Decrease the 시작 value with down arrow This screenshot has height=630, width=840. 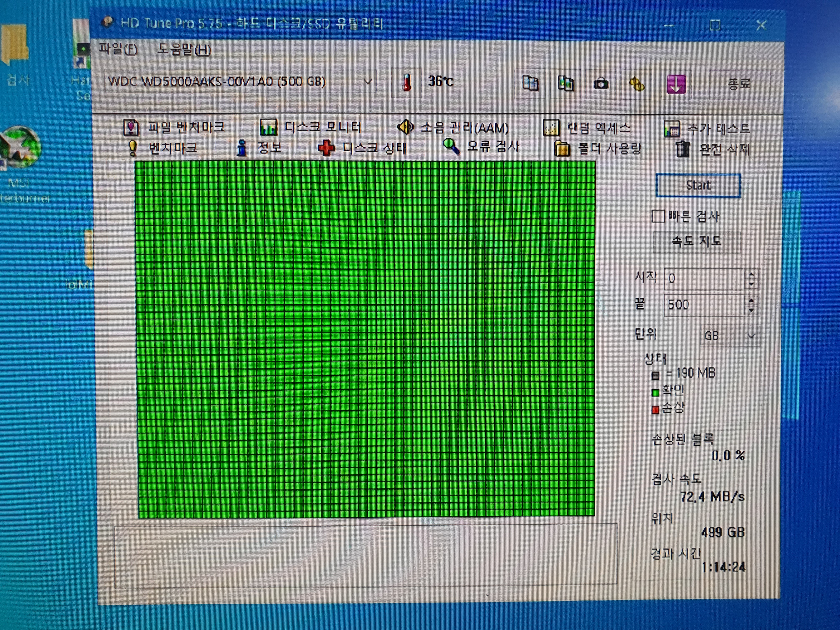751,284
